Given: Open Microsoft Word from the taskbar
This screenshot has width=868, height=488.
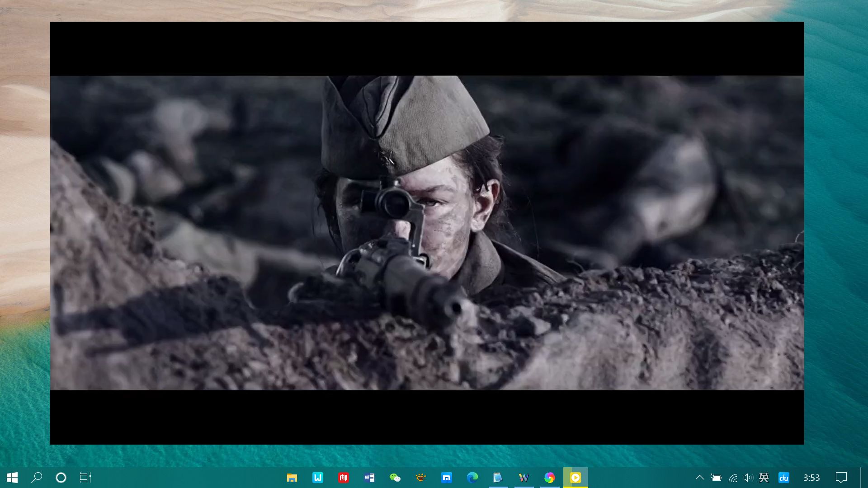Looking at the screenshot, I should (369, 478).
